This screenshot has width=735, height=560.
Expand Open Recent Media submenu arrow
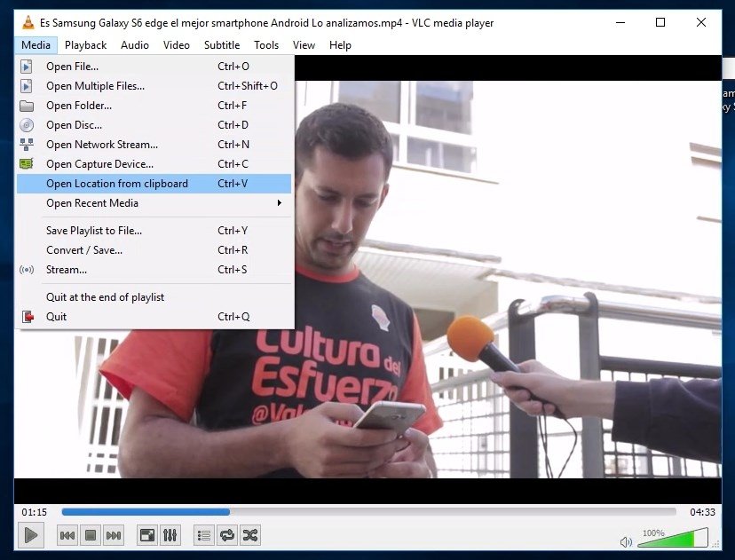(x=280, y=203)
